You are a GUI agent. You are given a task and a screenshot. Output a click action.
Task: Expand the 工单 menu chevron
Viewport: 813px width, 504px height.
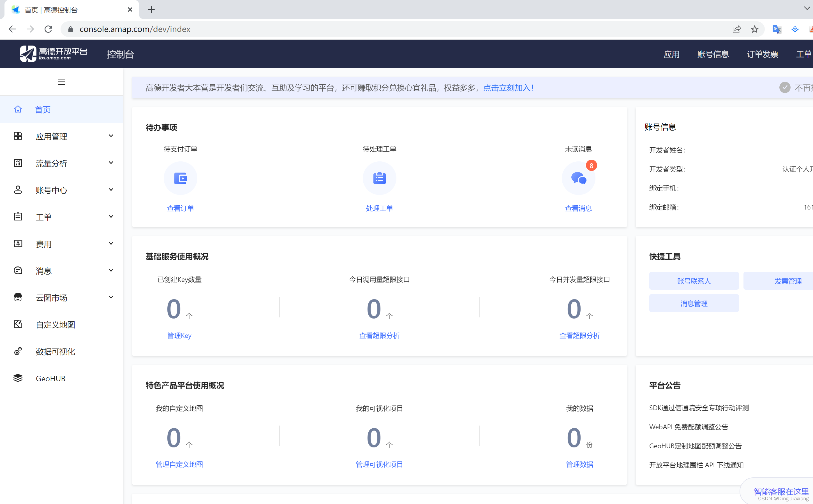pyautogui.click(x=111, y=217)
